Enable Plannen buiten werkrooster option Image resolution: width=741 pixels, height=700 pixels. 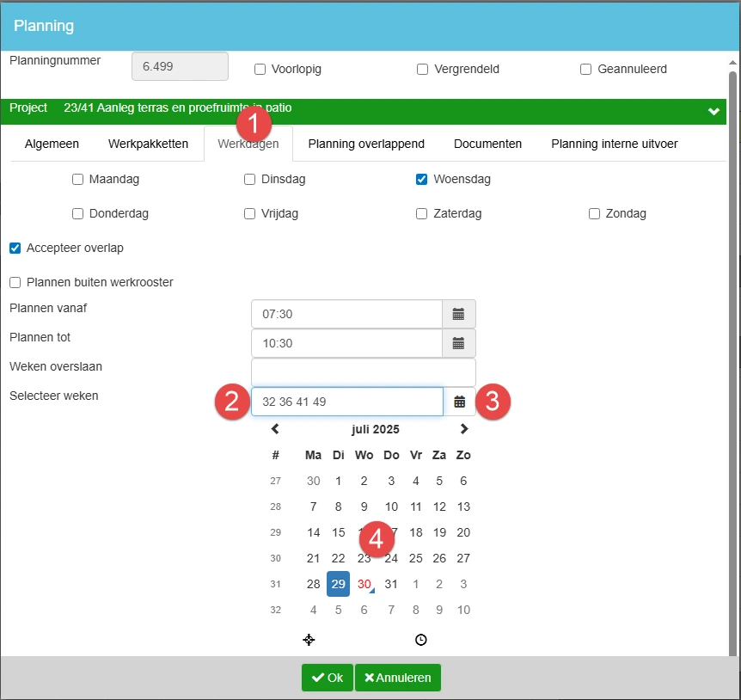click(15, 283)
